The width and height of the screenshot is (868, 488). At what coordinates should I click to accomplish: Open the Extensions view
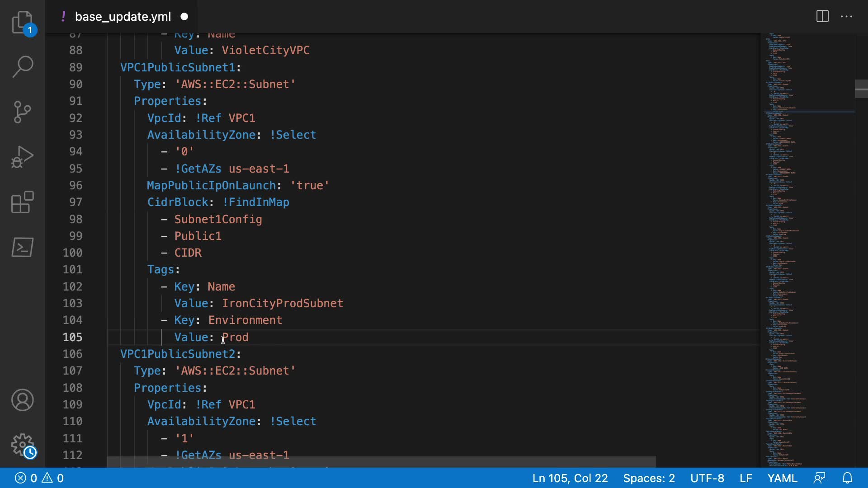[22, 202]
